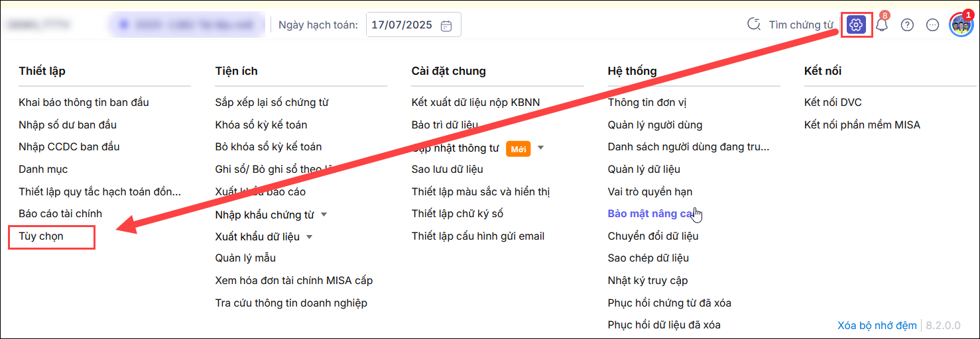
Task: Open Thiết lập màu sắc và hiển thị
Action: [481, 192]
